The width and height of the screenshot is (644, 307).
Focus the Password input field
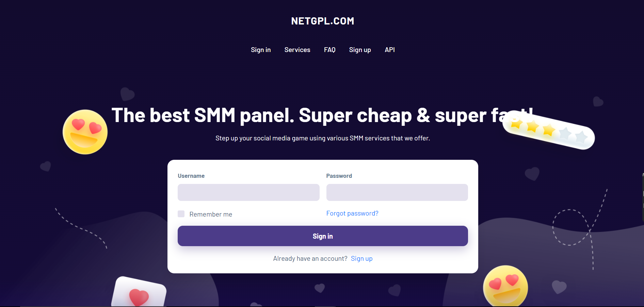click(397, 192)
